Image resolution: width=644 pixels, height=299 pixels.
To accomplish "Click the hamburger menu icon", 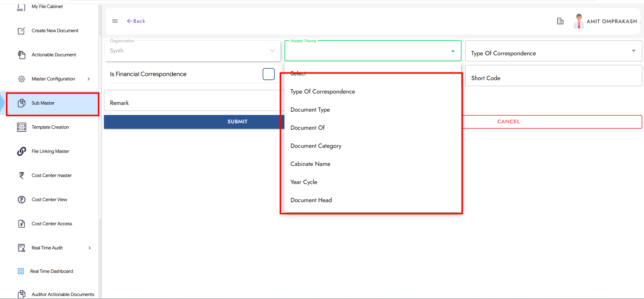I will [115, 21].
